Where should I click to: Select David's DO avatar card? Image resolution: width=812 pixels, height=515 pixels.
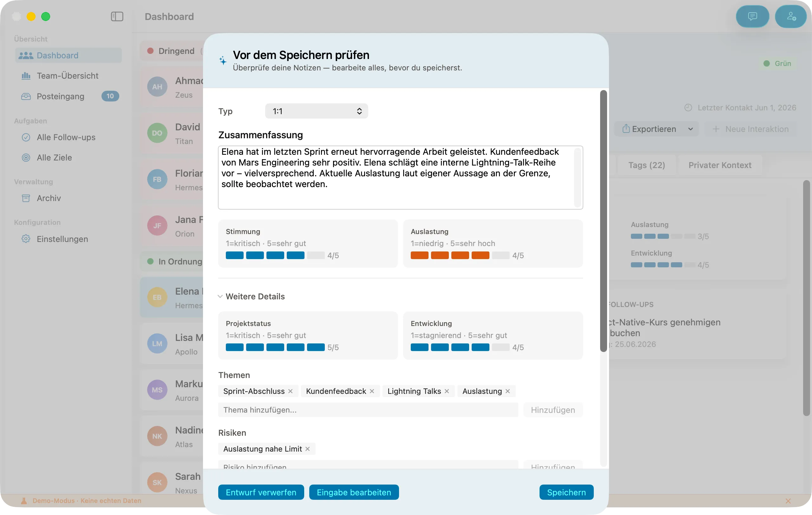172,134
